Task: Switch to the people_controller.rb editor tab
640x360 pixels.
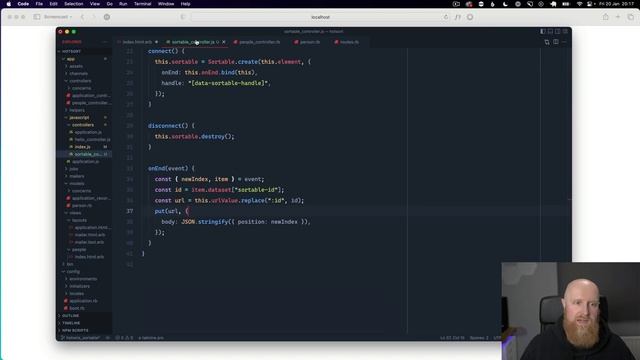Action: (260, 42)
